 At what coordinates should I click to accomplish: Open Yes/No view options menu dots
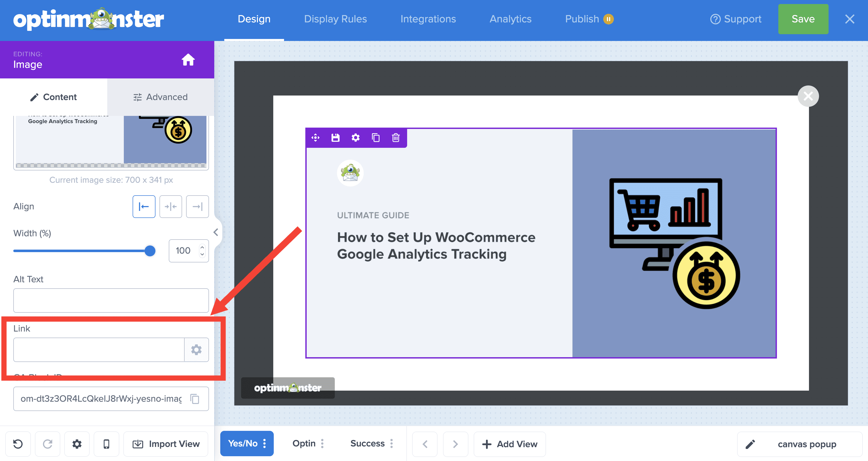(x=264, y=443)
